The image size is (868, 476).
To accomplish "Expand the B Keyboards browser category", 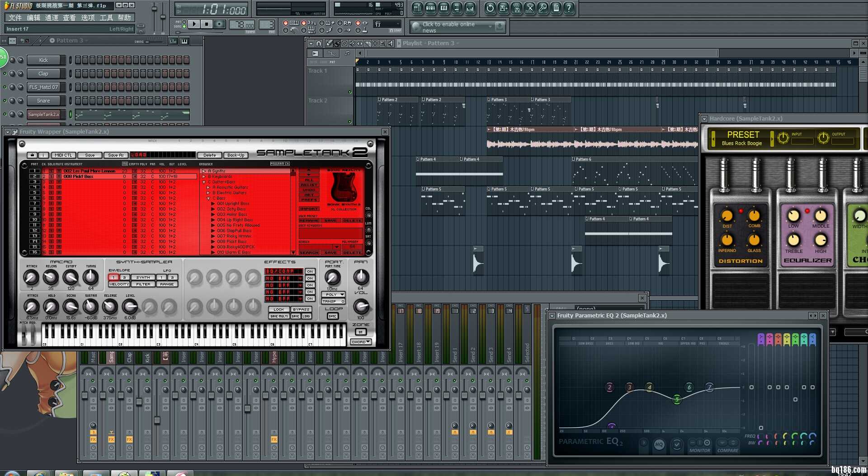I will [x=204, y=177].
